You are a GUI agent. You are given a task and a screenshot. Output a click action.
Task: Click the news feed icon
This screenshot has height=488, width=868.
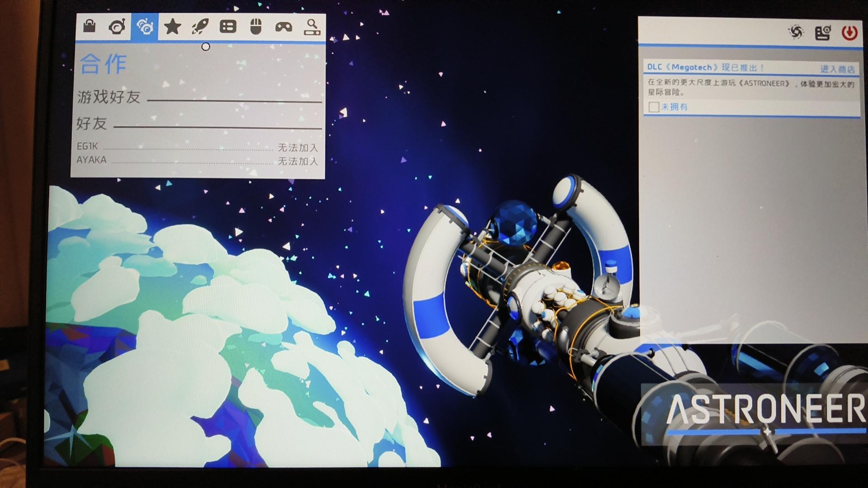823,33
